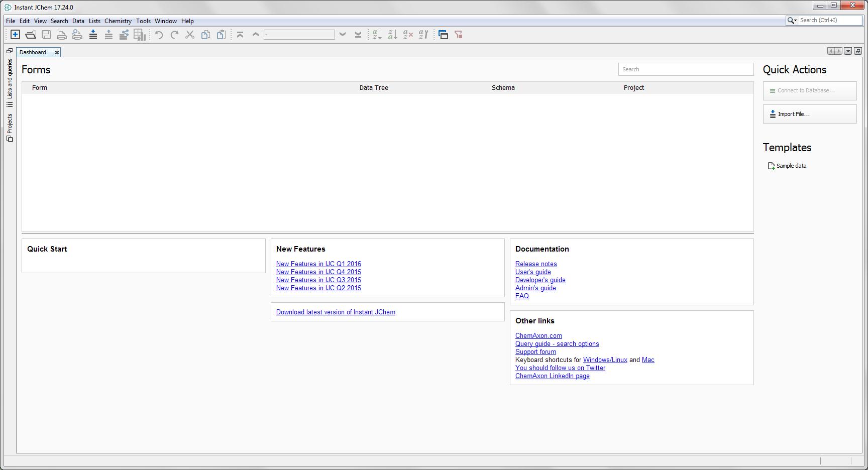Open the Tools menu
The height and width of the screenshot is (470, 868).
pos(143,21)
